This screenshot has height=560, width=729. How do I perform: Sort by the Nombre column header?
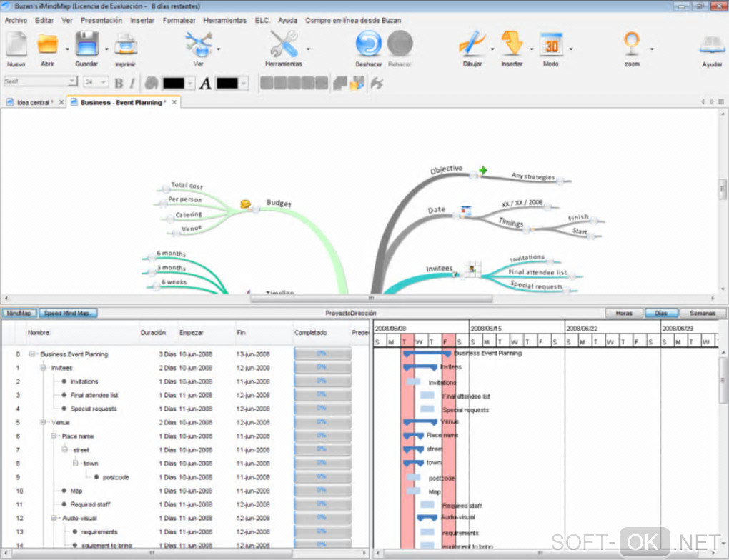pos(39,333)
